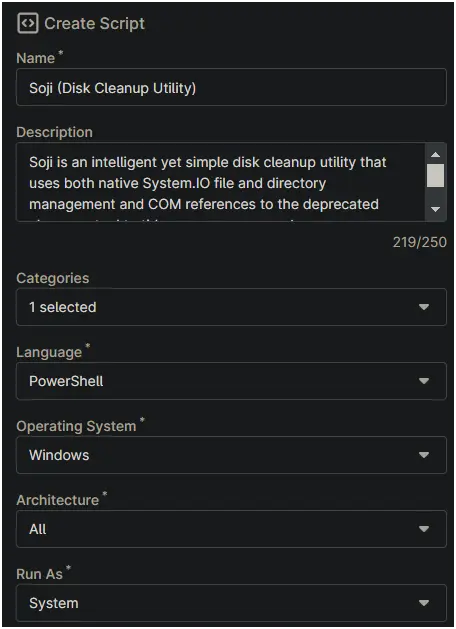456x629 pixels.
Task: Click the Description field label
Action: [x=55, y=132]
